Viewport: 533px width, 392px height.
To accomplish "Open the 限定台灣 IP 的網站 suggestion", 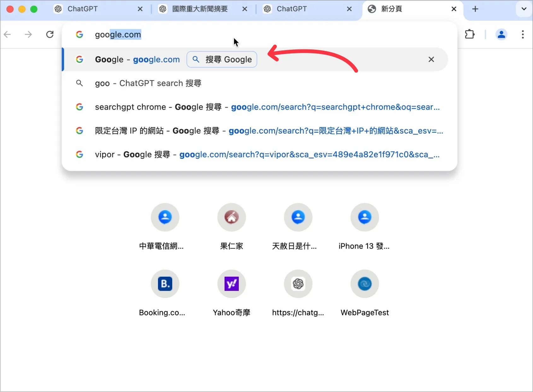I will click(255, 131).
